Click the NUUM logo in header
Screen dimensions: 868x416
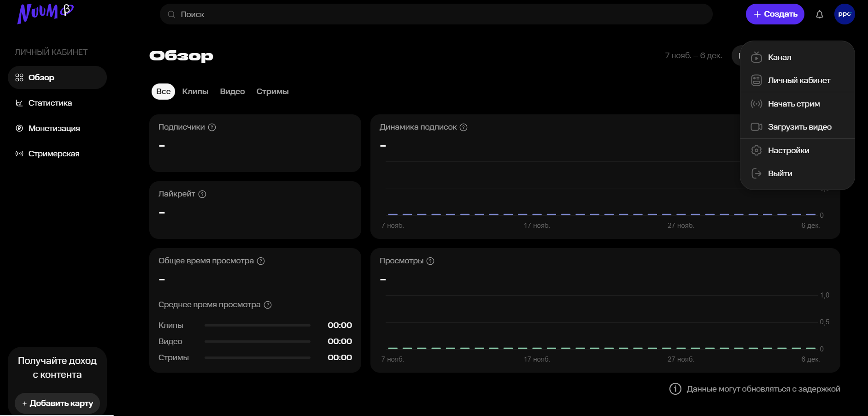tap(45, 13)
